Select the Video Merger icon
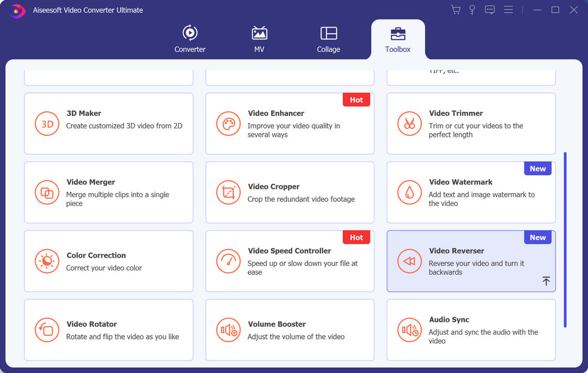This screenshot has width=588, height=373. [x=47, y=192]
